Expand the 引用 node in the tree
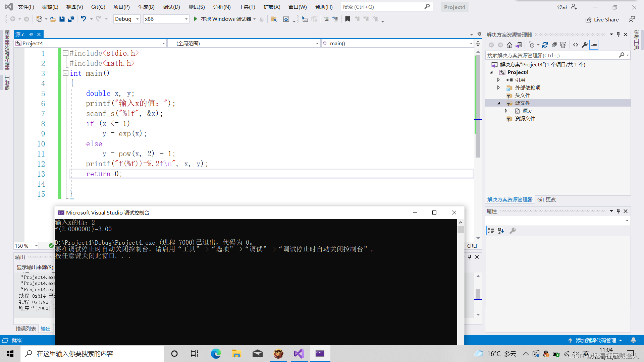This screenshot has height=362, width=644. [x=498, y=80]
